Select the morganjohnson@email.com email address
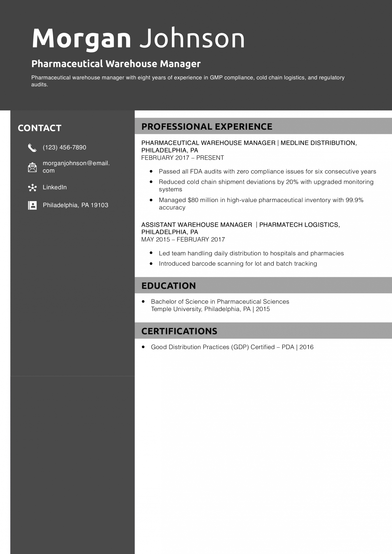Image resolution: width=392 pixels, height=554 pixels. point(76,167)
